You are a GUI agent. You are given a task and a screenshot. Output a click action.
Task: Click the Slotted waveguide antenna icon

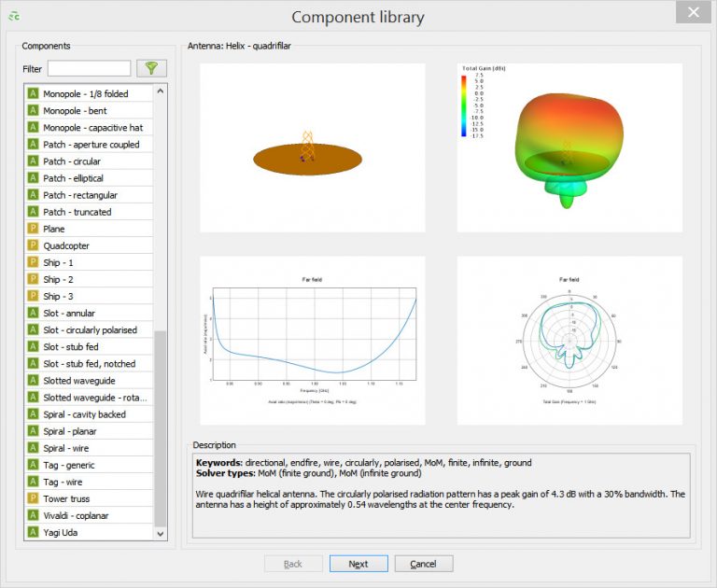[34, 381]
